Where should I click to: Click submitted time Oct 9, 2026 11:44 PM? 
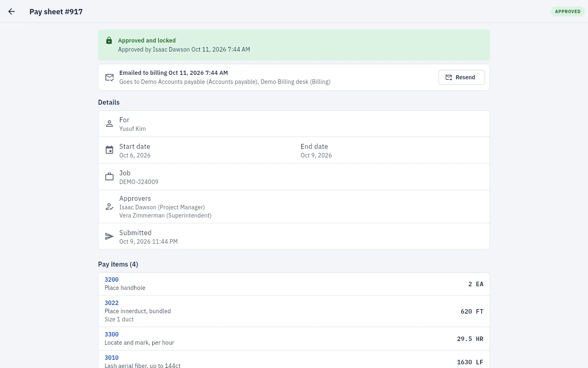tap(148, 242)
